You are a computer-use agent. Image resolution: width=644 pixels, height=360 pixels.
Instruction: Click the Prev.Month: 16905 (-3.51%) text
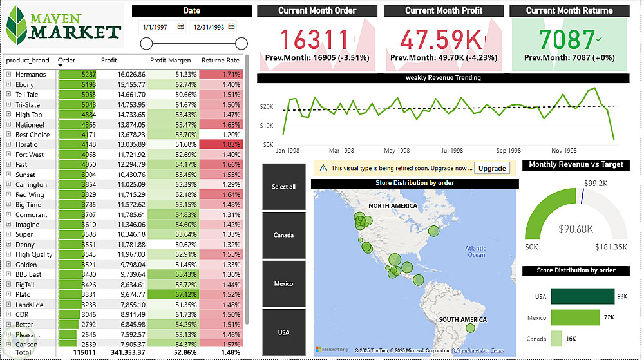coord(317,57)
